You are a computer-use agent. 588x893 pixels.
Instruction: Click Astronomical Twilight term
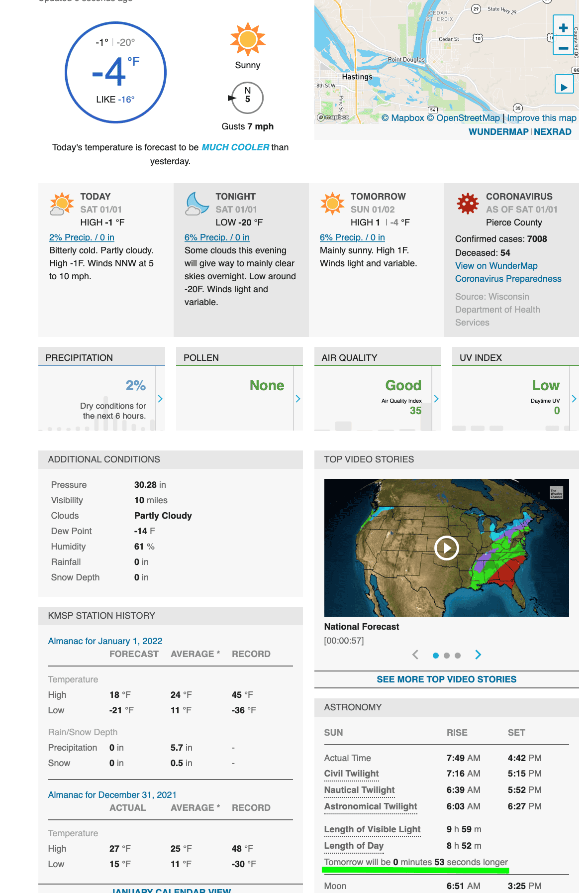point(371,806)
